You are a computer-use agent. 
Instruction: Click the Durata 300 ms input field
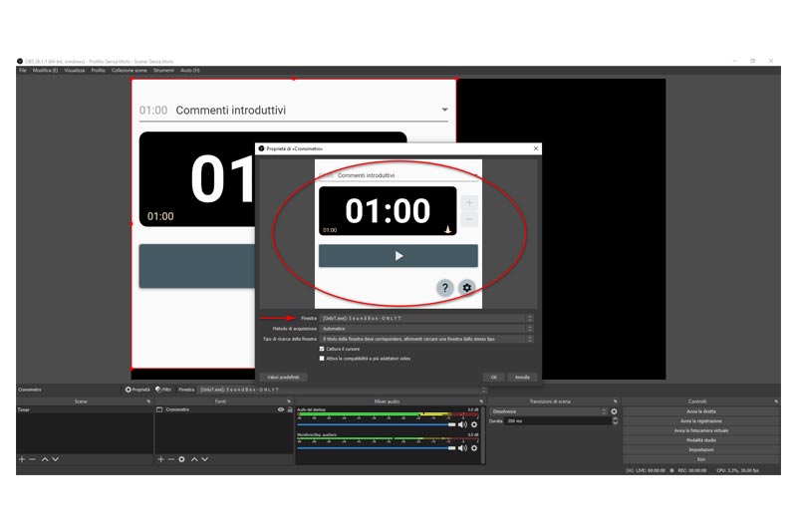[x=558, y=421]
